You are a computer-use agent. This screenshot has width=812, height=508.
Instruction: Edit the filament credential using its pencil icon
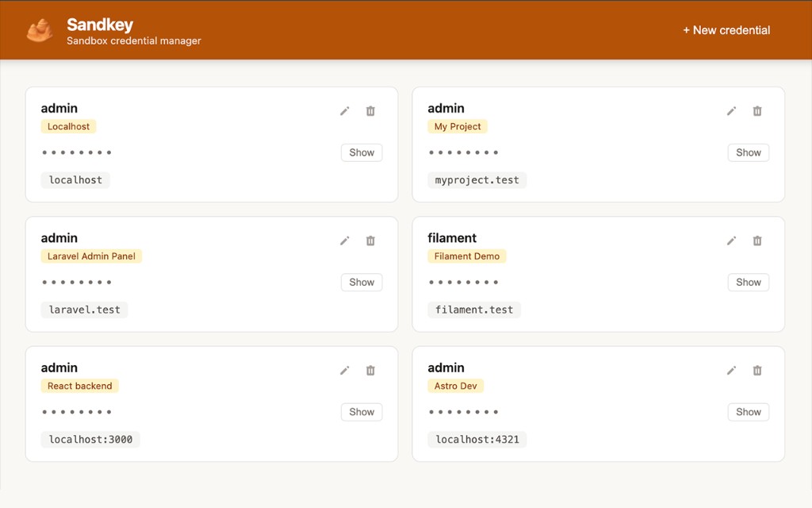(731, 241)
